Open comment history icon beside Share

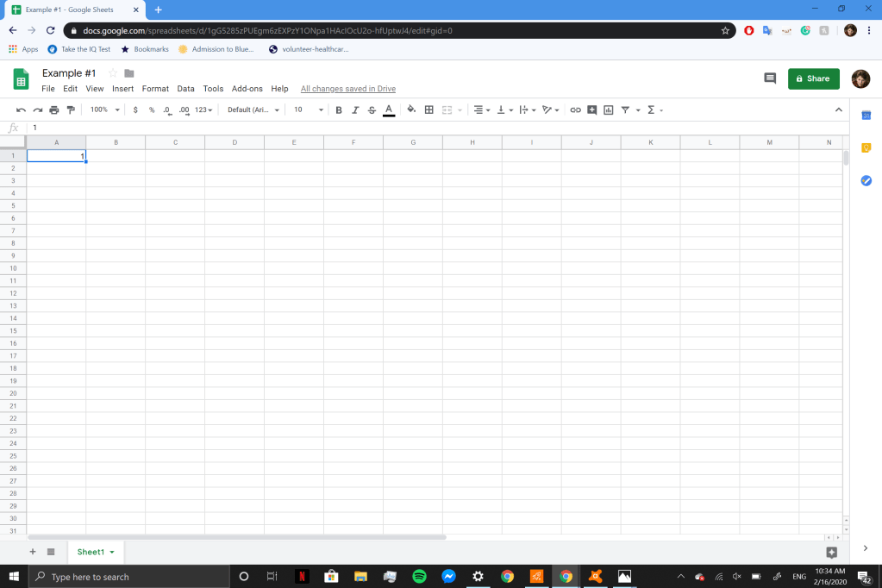[x=770, y=78]
